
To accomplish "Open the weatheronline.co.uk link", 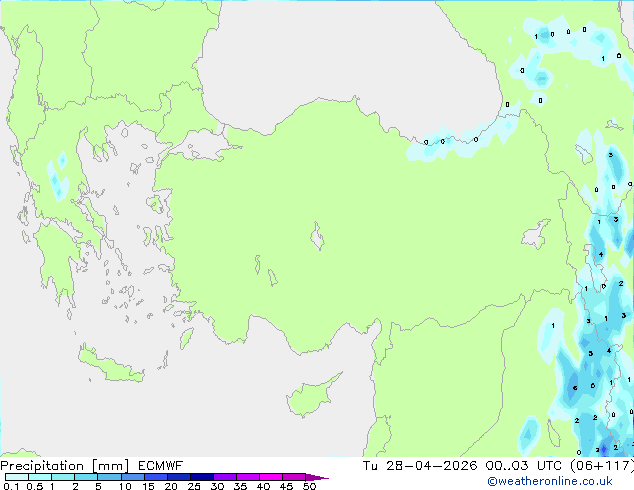I will coord(550,481).
